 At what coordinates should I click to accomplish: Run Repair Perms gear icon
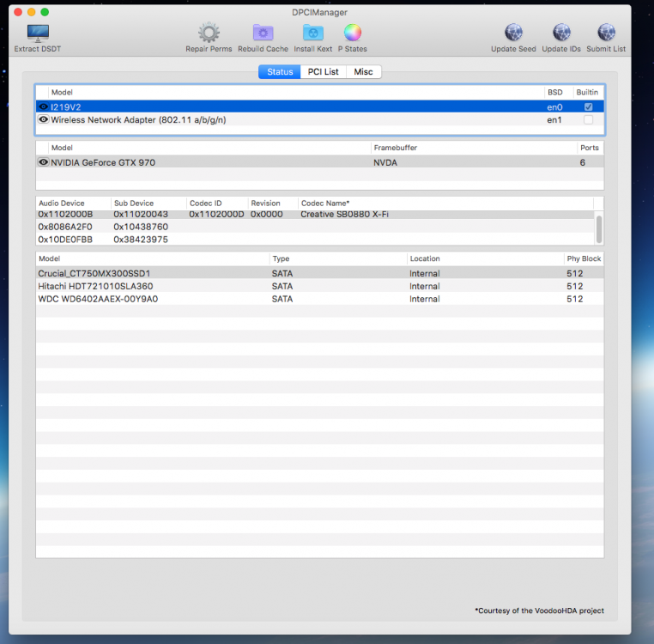pyautogui.click(x=209, y=33)
